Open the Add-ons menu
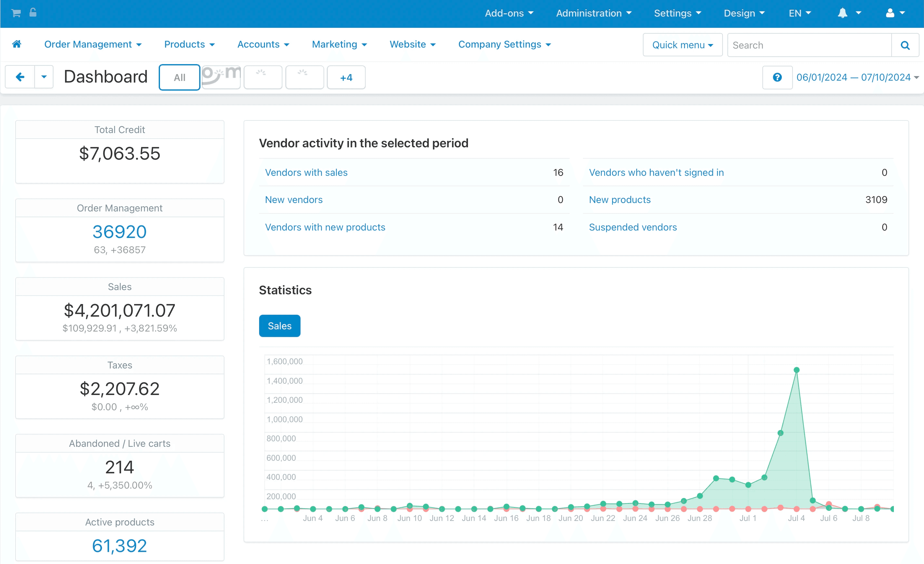This screenshot has height=564, width=924. [x=509, y=13]
